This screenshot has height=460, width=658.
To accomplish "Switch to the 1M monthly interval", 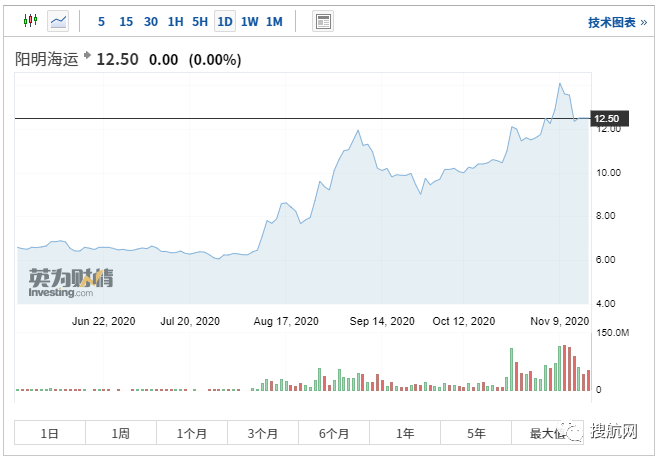I will (274, 21).
